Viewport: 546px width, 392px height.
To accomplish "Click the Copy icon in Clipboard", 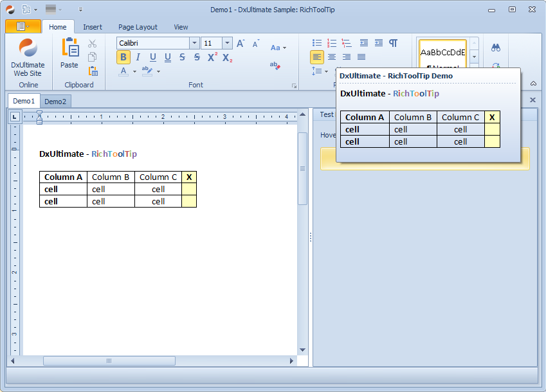I will tap(92, 57).
